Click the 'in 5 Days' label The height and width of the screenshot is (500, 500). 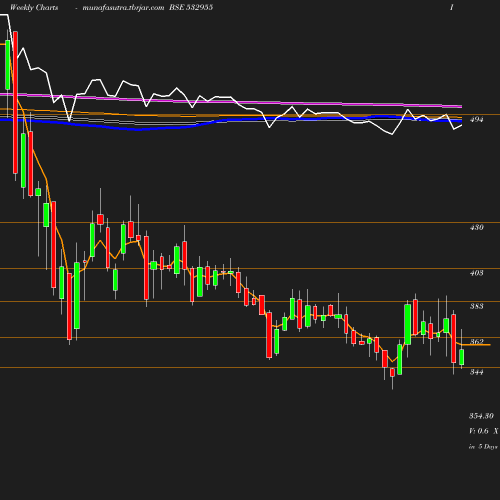pyautogui.click(x=483, y=447)
